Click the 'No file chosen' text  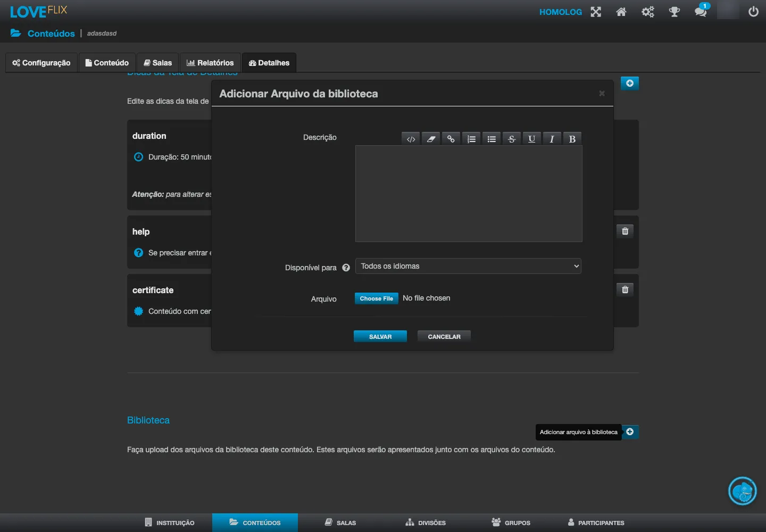coord(427,298)
